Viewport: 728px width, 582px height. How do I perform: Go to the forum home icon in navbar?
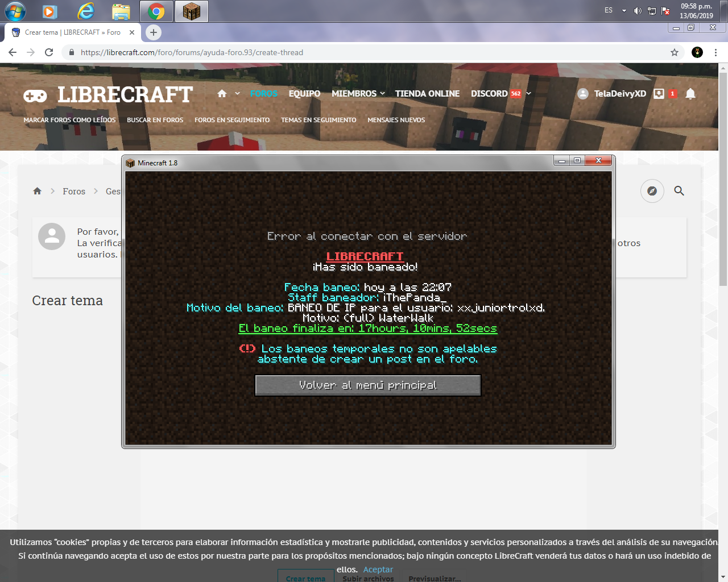222,94
